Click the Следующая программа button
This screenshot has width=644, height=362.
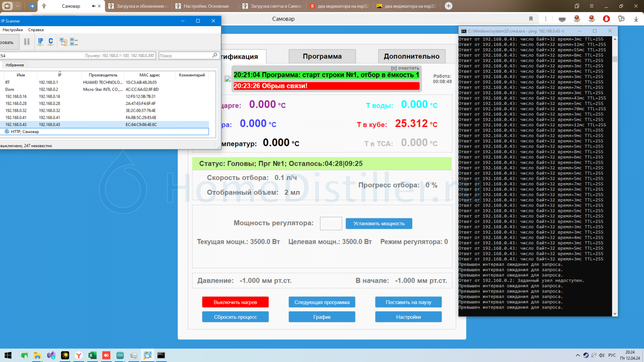pos(322,302)
